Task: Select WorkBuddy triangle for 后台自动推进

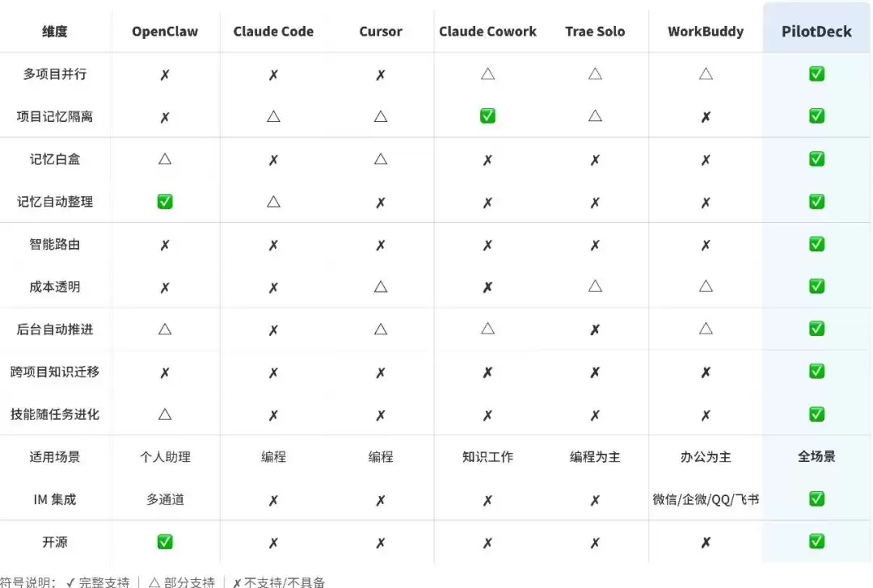Action: click(x=706, y=328)
